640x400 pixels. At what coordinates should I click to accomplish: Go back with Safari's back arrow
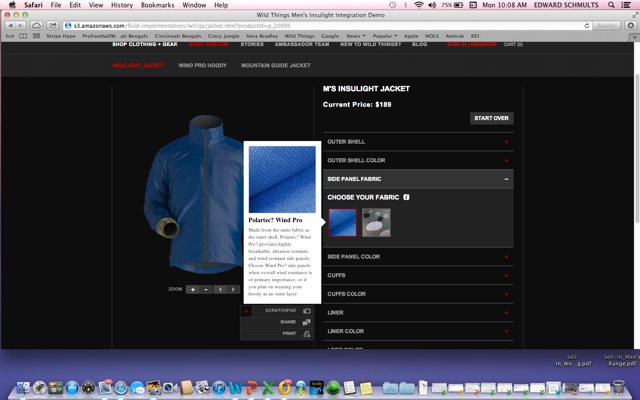pos(11,26)
